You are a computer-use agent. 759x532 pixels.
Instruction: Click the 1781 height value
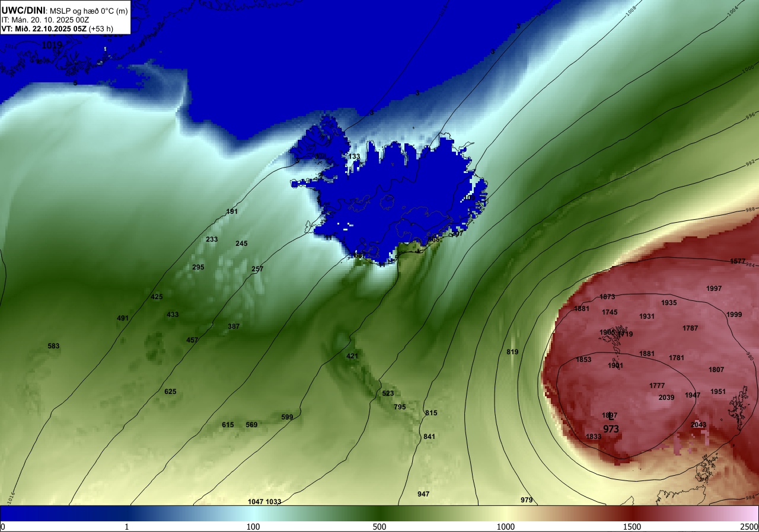pos(677,358)
